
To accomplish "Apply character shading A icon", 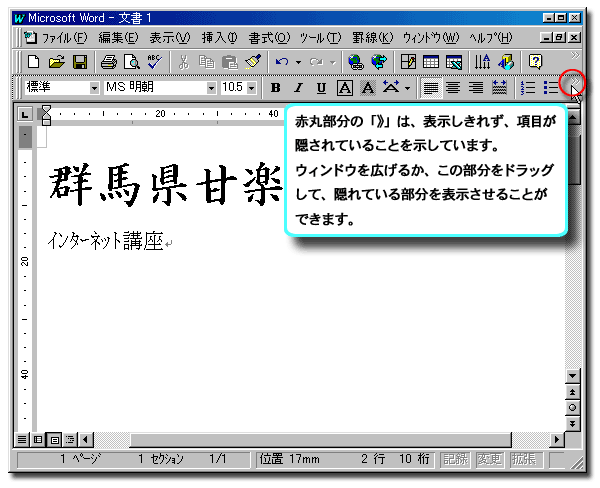I will point(368,88).
